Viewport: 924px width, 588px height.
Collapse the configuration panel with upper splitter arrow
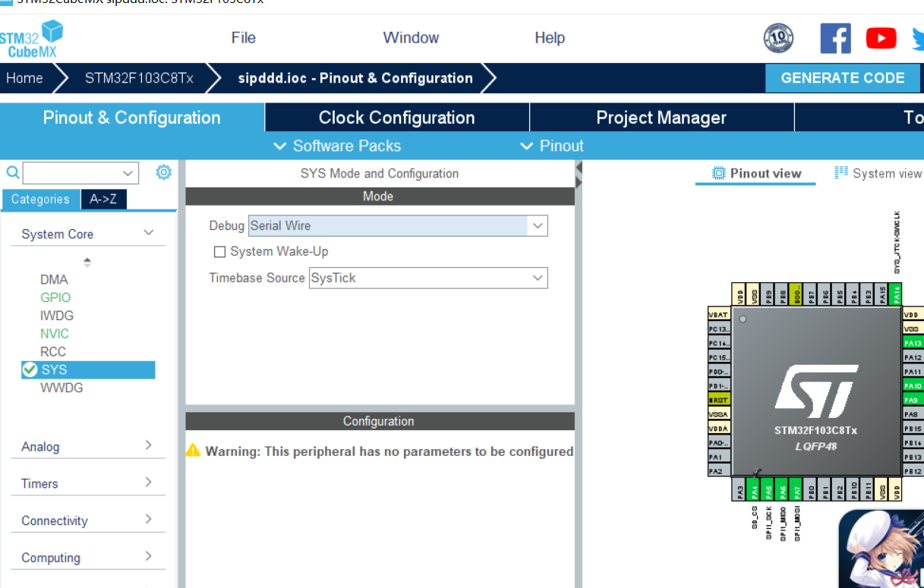(579, 168)
